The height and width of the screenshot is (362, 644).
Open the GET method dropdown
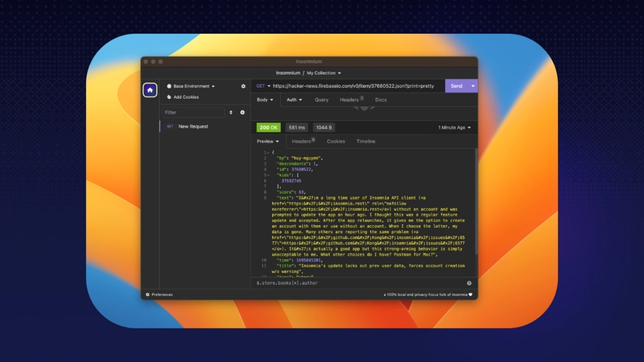point(262,86)
